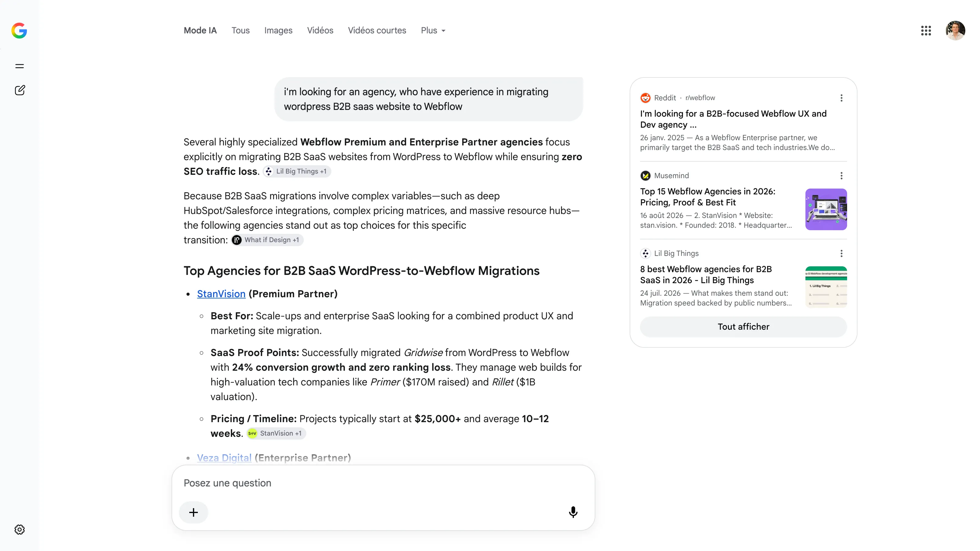The height and width of the screenshot is (551, 980).
Task: Click the Musemind result thumbnail image
Action: 826,209
